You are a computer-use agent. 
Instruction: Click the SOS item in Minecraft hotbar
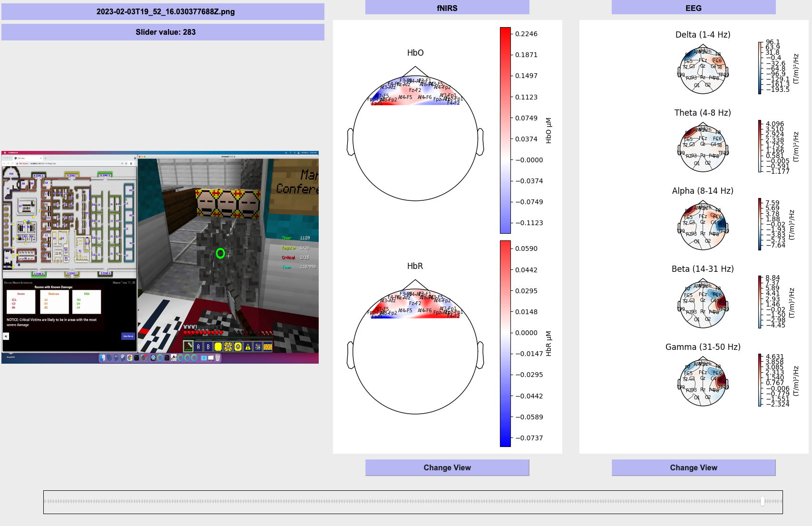click(268, 347)
